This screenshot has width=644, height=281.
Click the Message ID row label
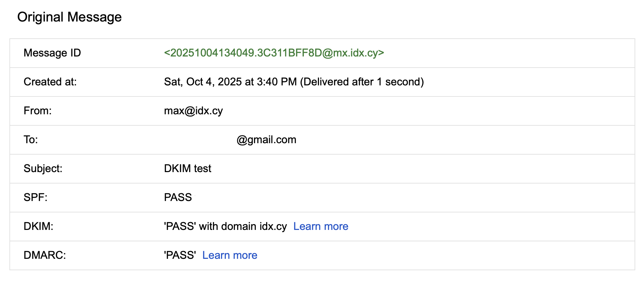(52, 53)
